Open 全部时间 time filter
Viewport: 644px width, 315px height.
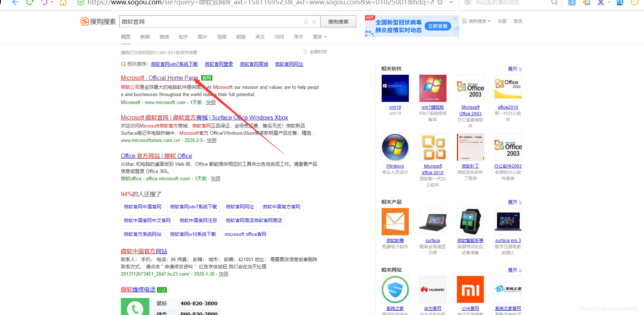coord(315,52)
